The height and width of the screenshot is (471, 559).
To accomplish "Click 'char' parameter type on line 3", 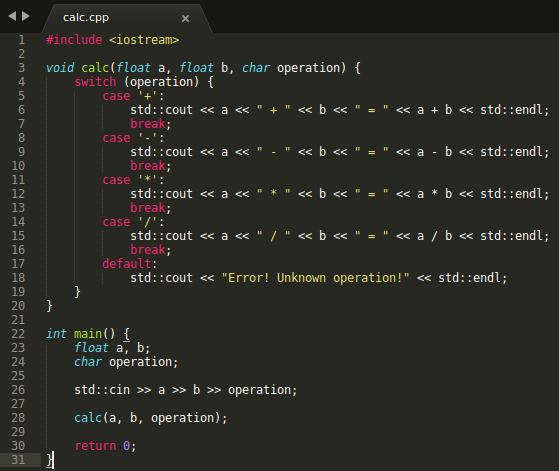I will [256, 68].
